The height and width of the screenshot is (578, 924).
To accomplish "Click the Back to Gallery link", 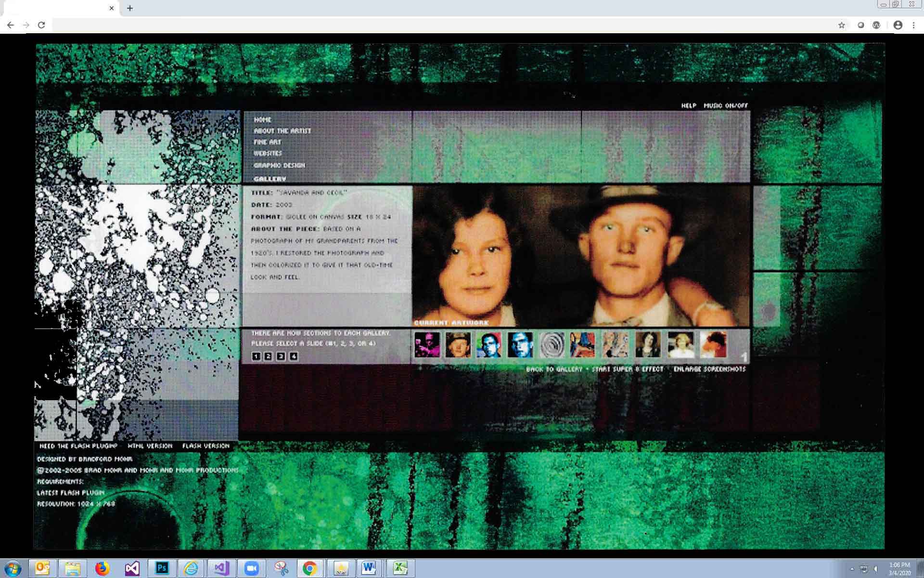I will pos(554,369).
